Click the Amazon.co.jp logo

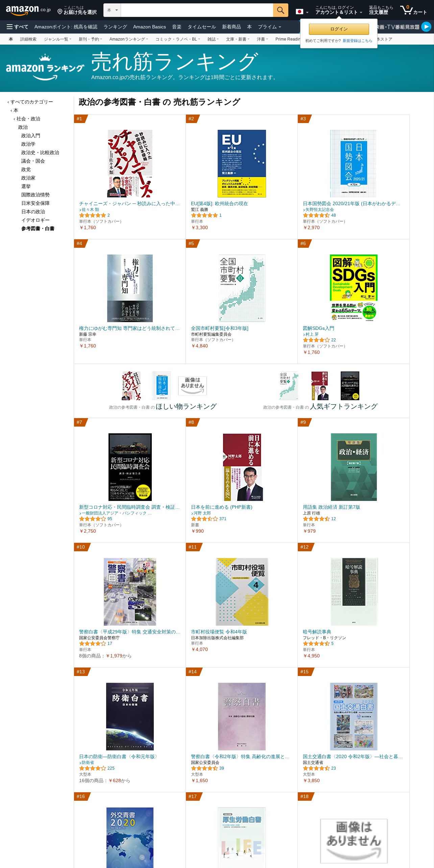(x=28, y=10)
